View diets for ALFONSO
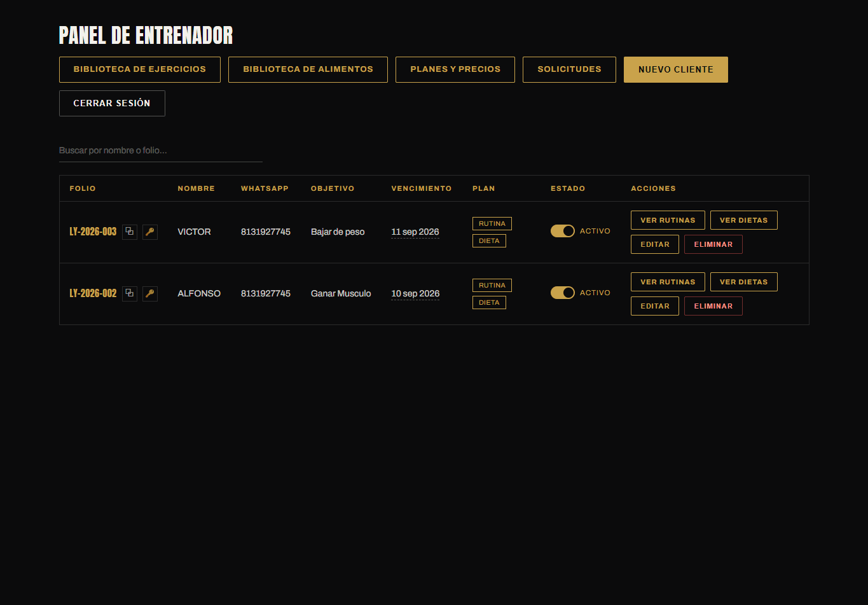 [x=744, y=282]
